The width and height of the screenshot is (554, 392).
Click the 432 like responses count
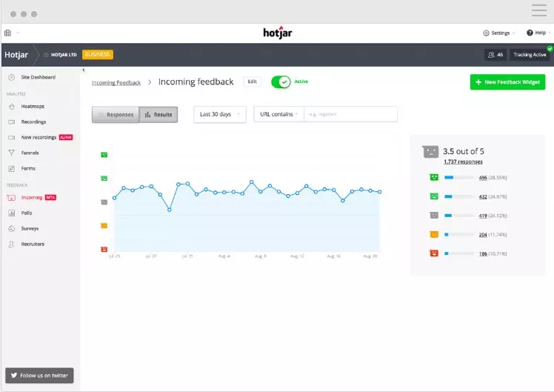(x=483, y=196)
